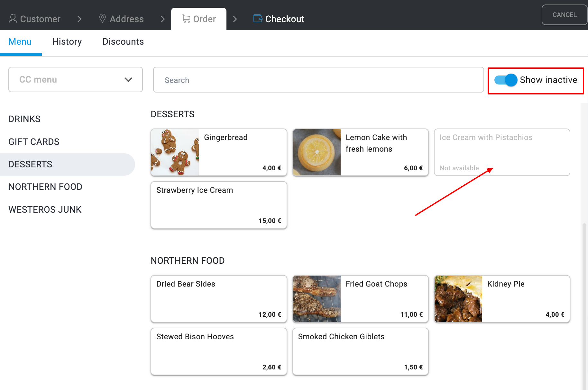The height and width of the screenshot is (390, 588).
Task: Click the Gingerbread cookies image
Action: (x=175, y=152)
